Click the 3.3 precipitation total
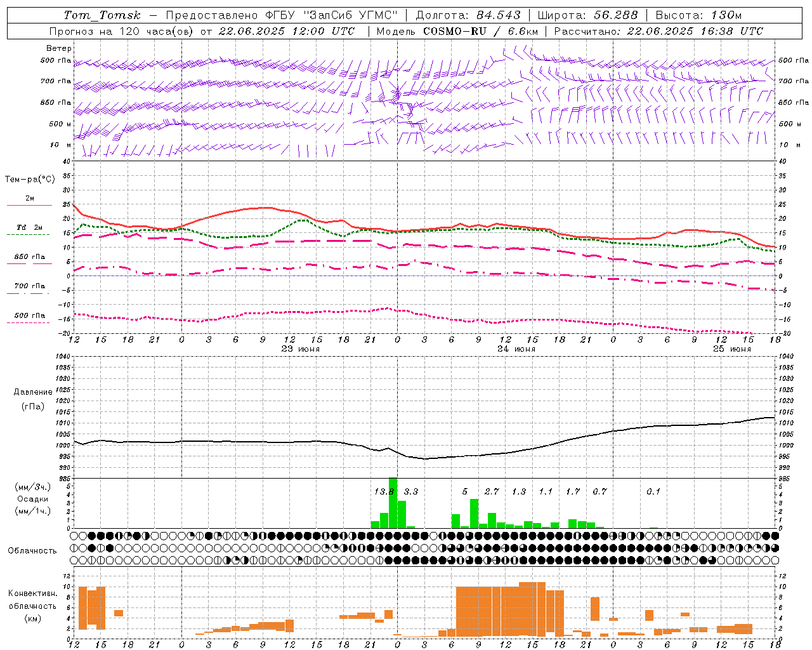 [x=411, y=491]
